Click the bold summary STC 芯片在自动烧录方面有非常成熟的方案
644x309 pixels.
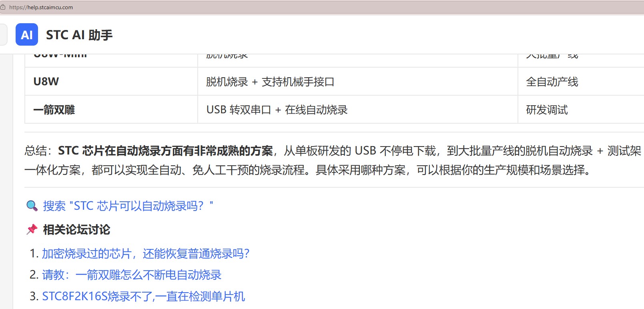coord(165,150)
